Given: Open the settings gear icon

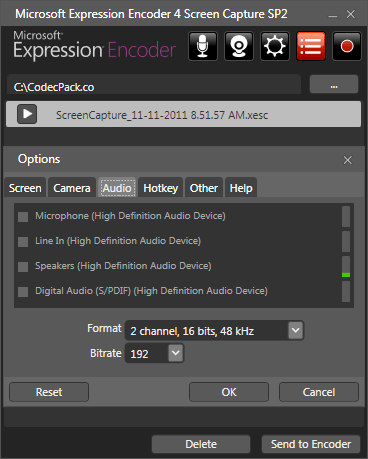Looking at the screenshot, I should [275, 46].
